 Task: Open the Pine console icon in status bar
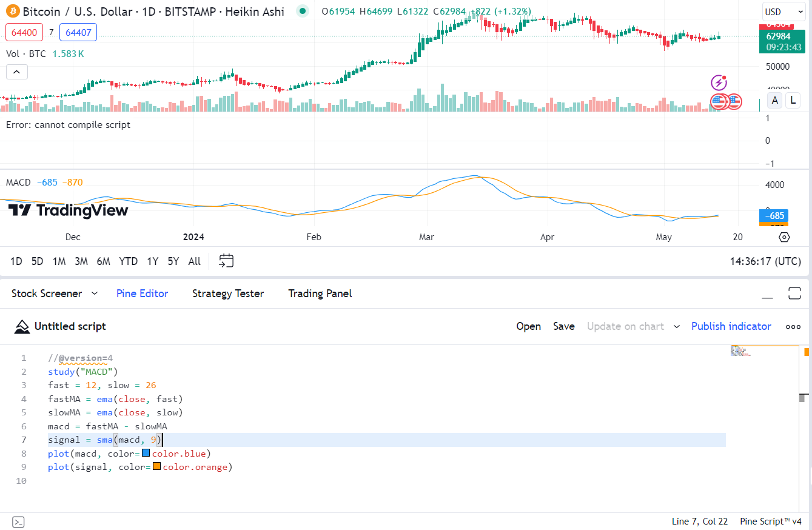tap(18, 522)
